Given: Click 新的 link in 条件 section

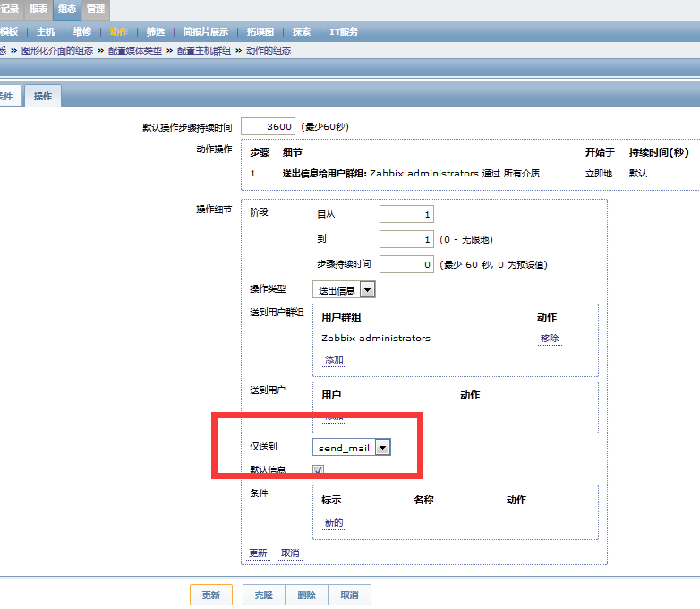Looking at the screenshot, I should pos(333,523).
